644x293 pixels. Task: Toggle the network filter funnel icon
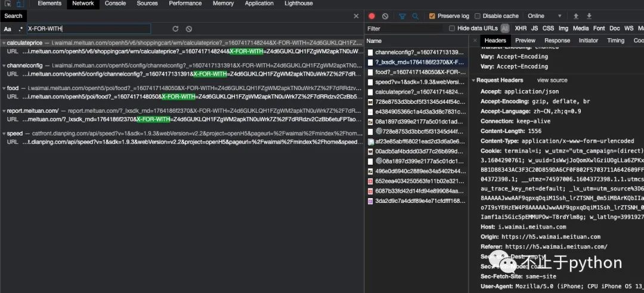point(402,16)
